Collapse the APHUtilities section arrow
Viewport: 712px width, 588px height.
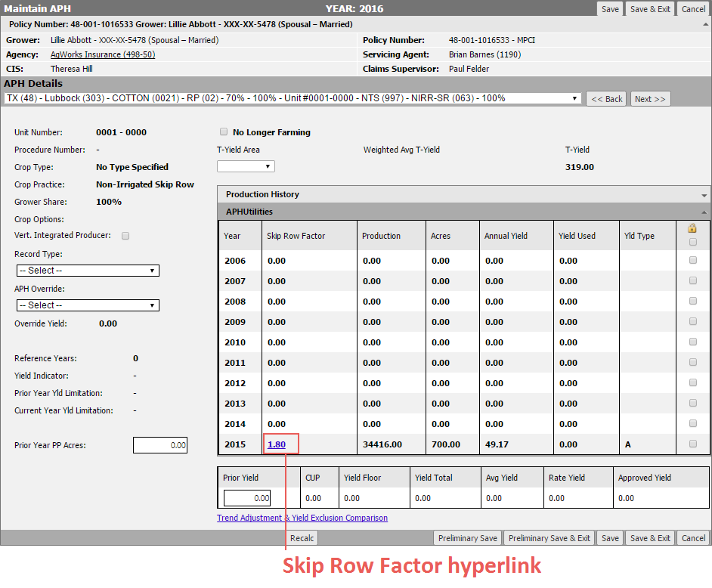(701, 211)
